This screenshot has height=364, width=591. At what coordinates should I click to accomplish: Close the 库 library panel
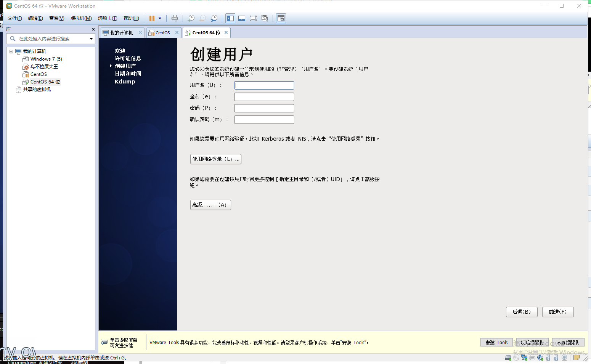93,29
